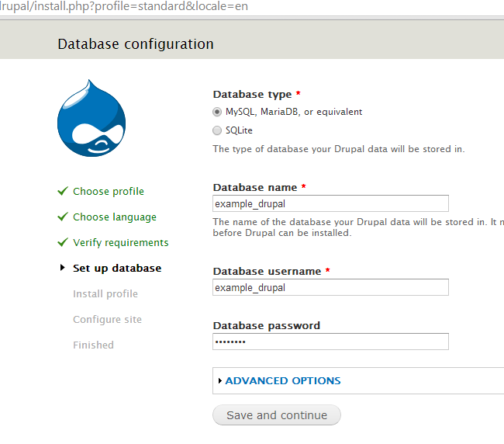Click the Database password field
504x444 pixels.
(x=330, y=342)
